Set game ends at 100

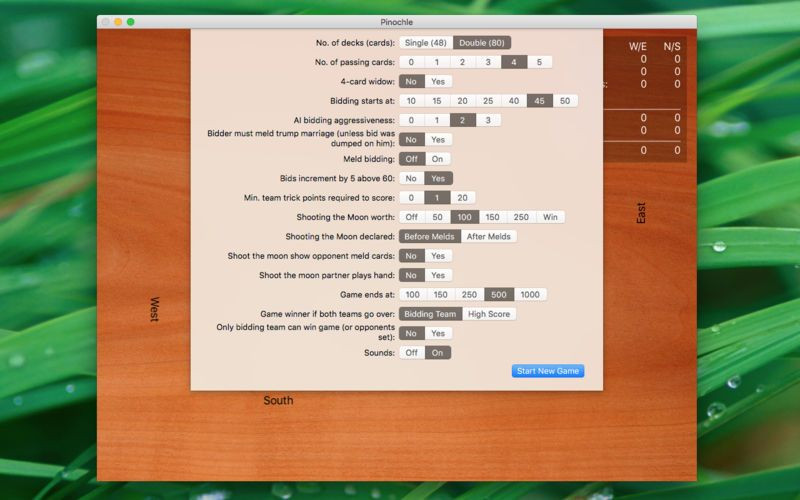(412, 295)
